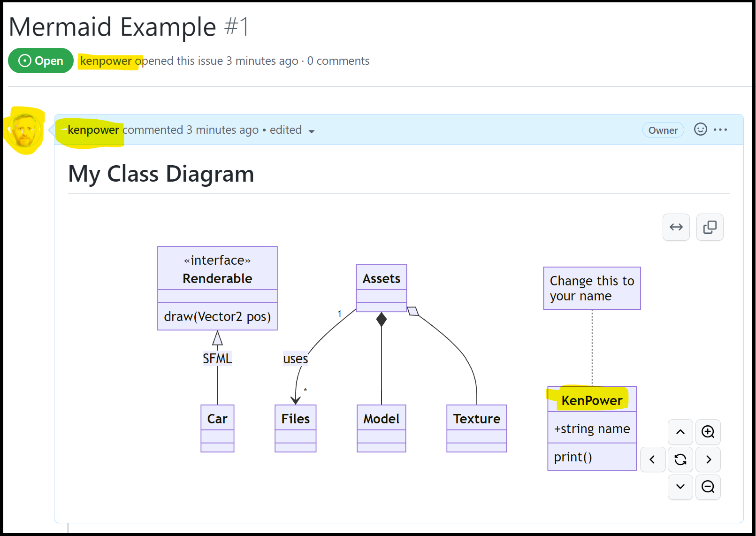Image resolution: width=756 pixels, height=536 pixels.
Task: Toggle the diagram wide view
Action: [676, 227]
